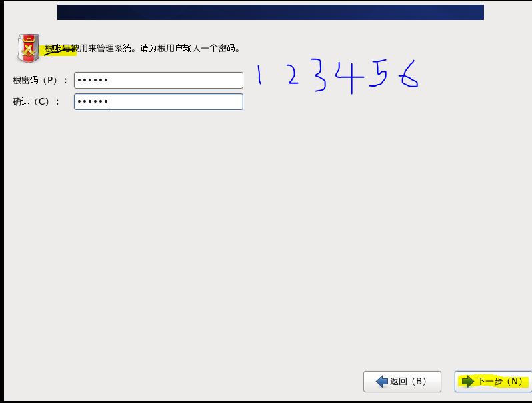Click the handwritten blue digit 5

point(378,73)
